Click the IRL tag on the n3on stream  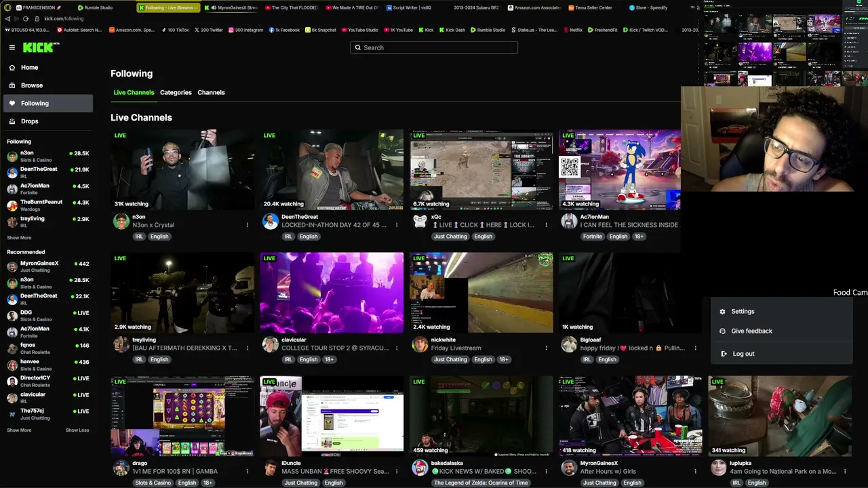pos(139,237)
